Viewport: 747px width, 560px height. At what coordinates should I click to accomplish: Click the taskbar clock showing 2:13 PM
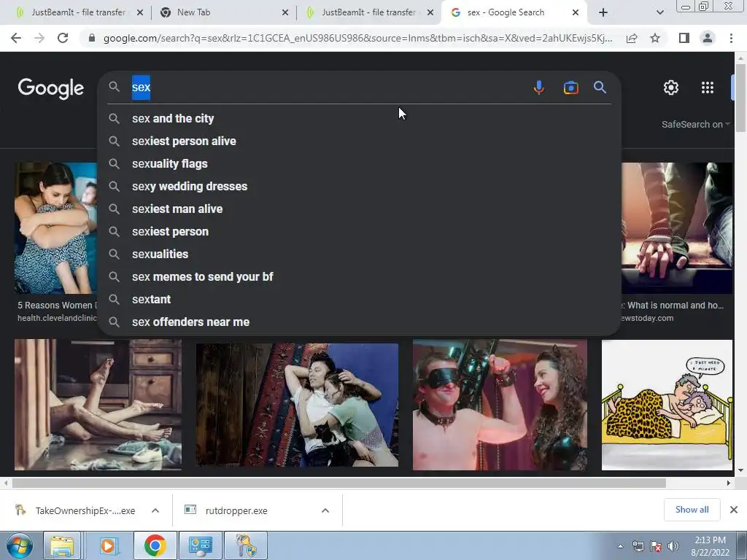[710, 545]
